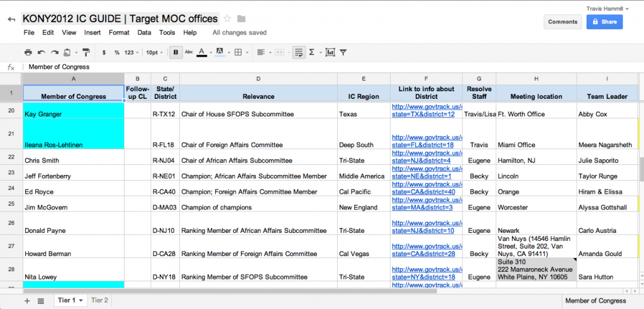Open govtrack link for TX district 12

[427, 110]
